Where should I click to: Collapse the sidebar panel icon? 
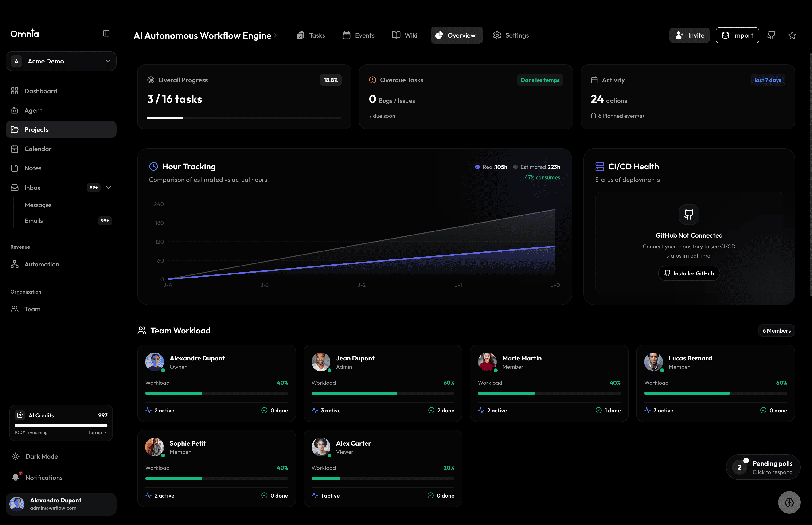click(x=106, y=33)
